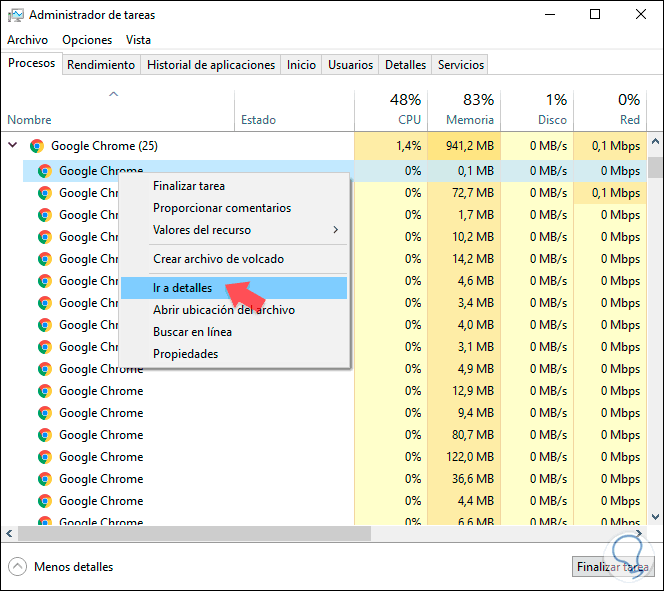Expand the Valores del recurso submenu
This screenshot has width=664, height=591.
(x=244, y=230)
